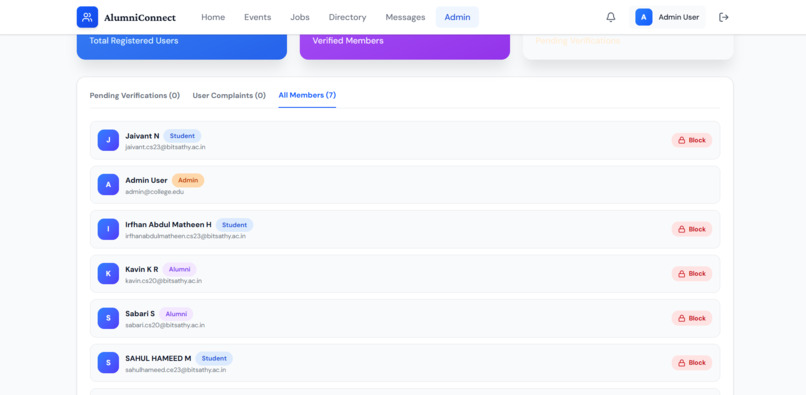Click the Admin User name in member list
Screen dimensions: 806x395
pos(146,181)
